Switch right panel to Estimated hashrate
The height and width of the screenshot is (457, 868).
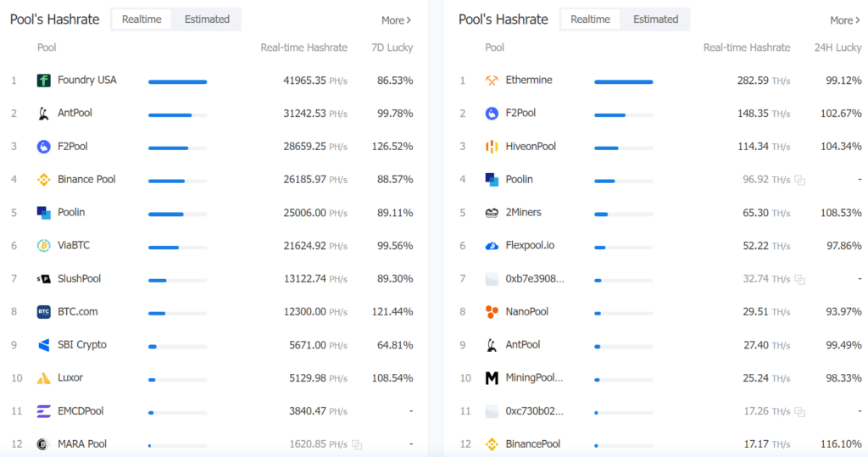click(655, 20)
